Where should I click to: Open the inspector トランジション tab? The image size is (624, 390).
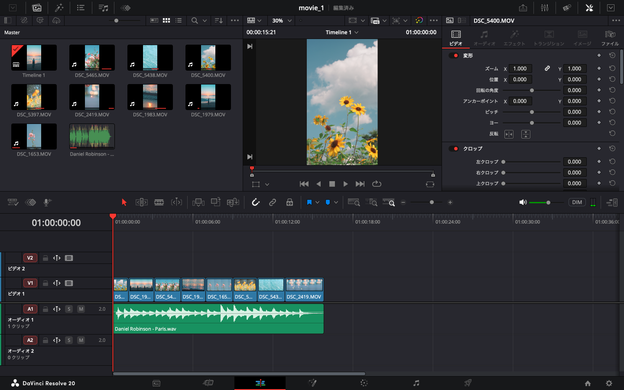pyautogui.click(x=549, y=38)
